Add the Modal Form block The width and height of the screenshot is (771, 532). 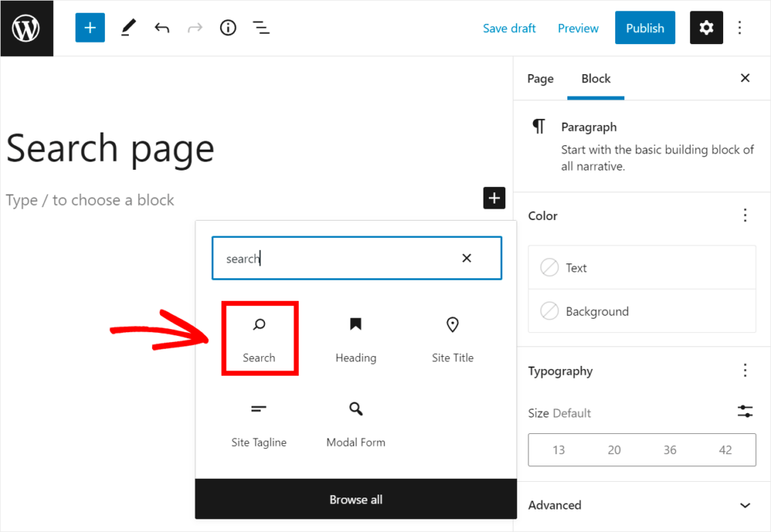point(356,423)
